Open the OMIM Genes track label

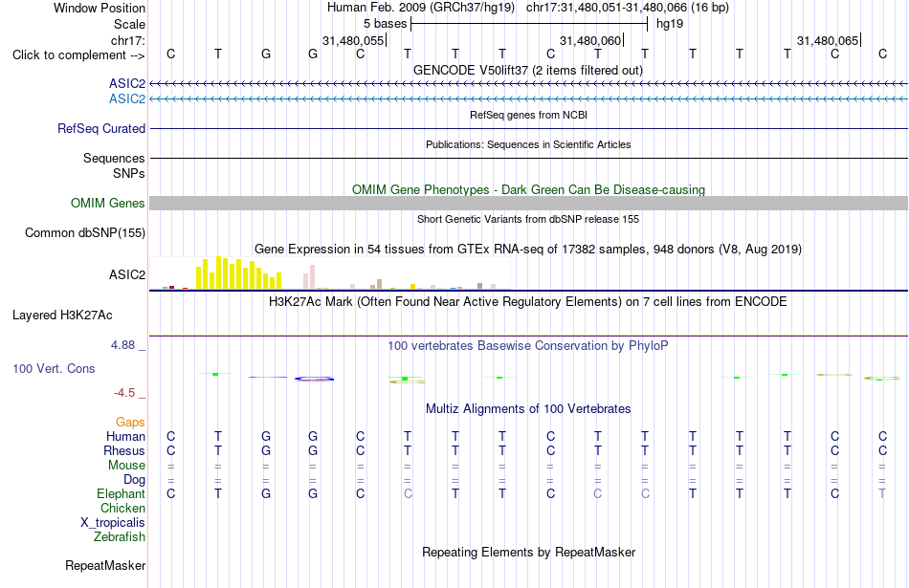107,204
